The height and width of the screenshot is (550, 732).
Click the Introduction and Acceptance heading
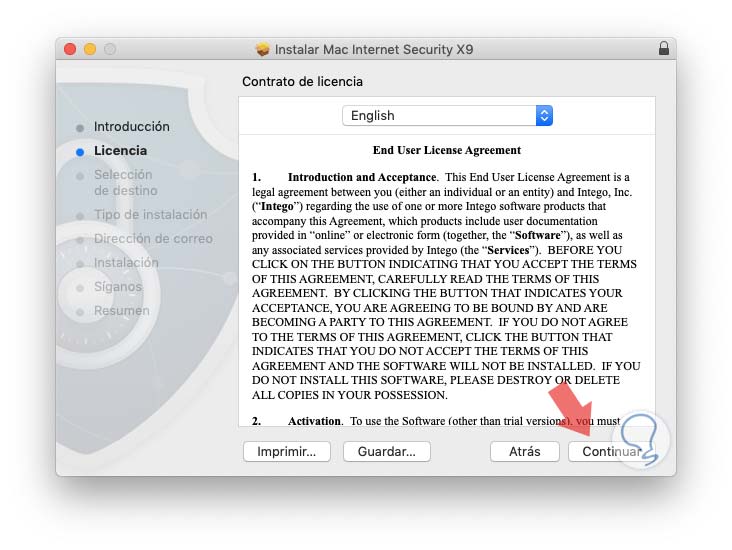coord(362,177)
